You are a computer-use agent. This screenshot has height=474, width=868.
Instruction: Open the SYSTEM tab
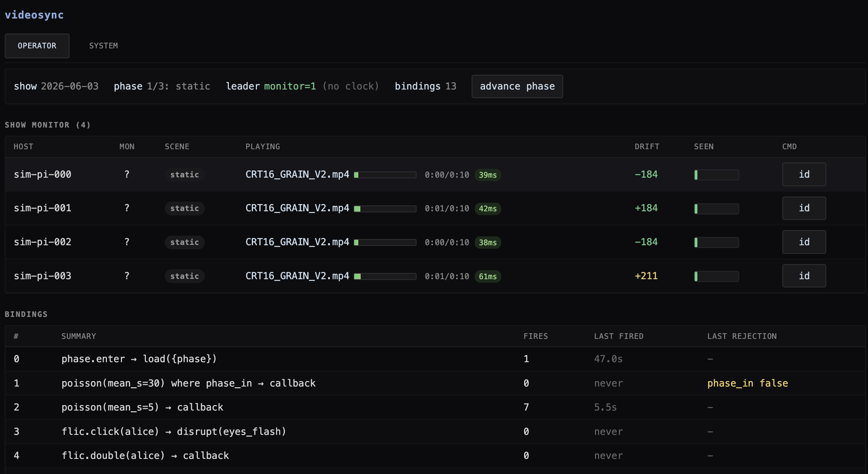coord(103,46)
